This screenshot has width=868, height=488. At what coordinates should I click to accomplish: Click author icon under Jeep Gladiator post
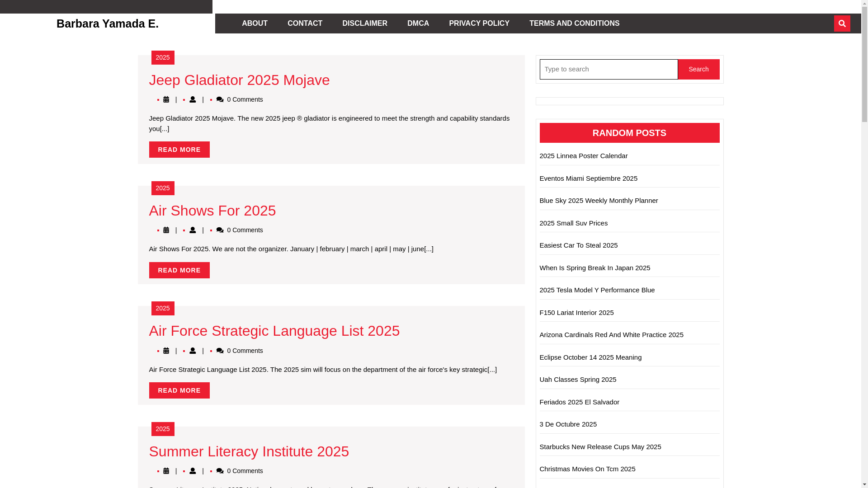193,99
